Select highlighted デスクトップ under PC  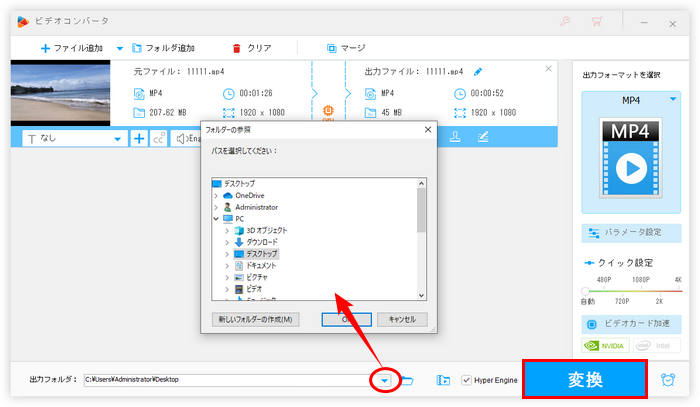tap(262, 254)
